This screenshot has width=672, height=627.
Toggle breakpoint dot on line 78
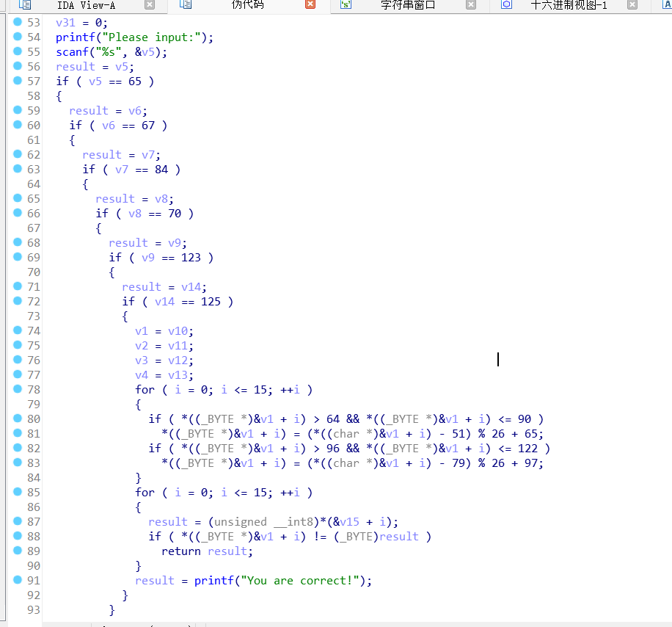coord(18,389)
